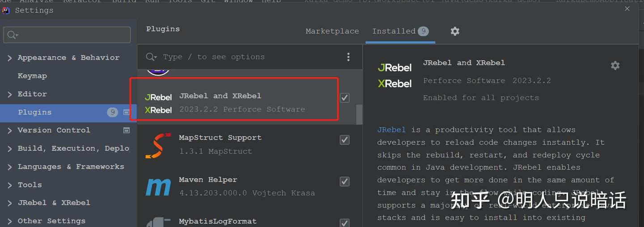Disable the JRebel and XRebel plugin checkbox
The image size is (644, 227).
click(344, 98)
